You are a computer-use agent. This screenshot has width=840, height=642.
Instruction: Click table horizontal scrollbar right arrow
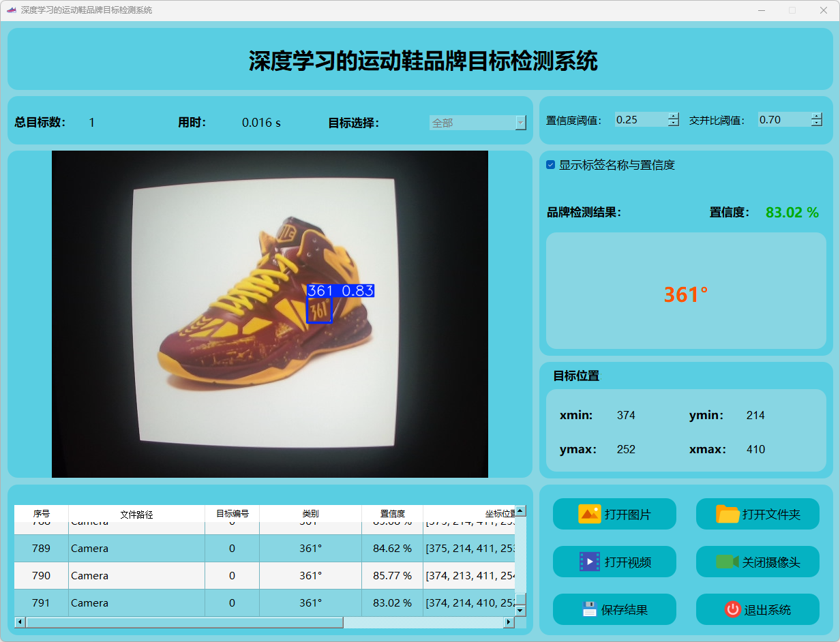[509, 622]
